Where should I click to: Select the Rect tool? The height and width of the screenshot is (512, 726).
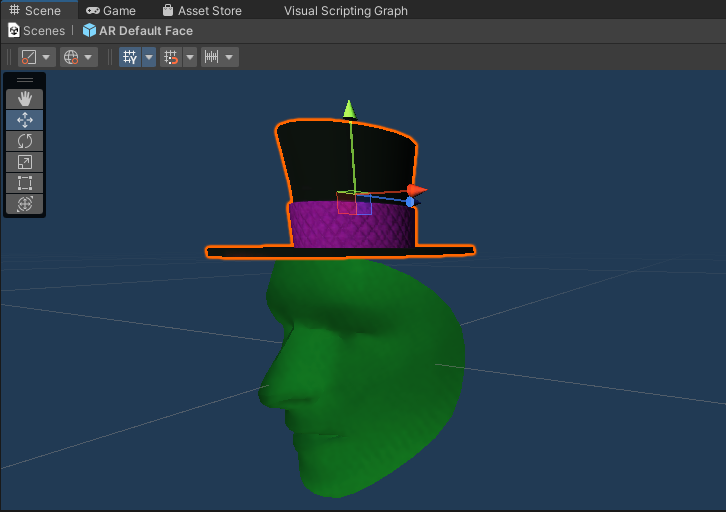(25, 183)
